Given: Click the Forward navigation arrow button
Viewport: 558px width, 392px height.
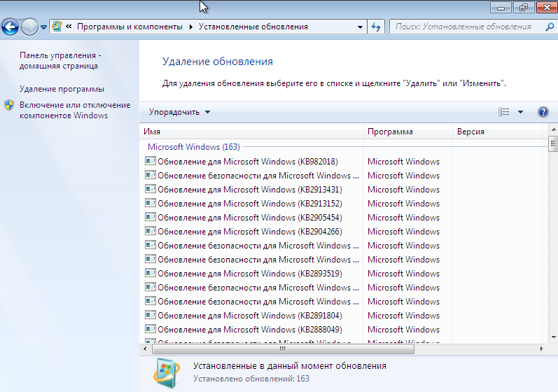Looking at the screenshot, I should pos(29,27).
